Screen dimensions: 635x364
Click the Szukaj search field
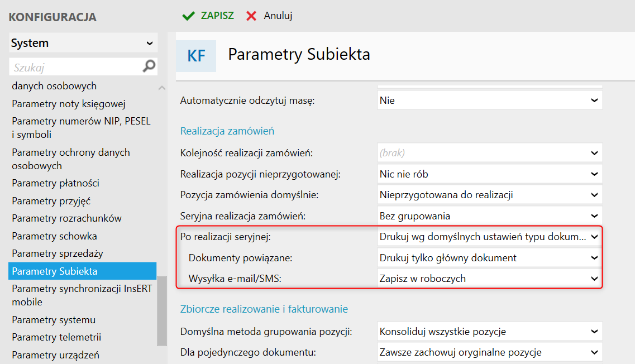point(75,68)
